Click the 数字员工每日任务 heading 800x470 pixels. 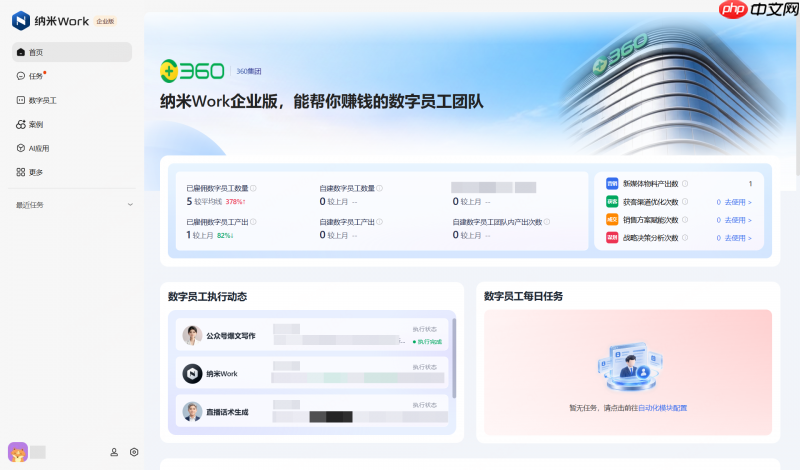pyautogui.click(x=523, y=296)
